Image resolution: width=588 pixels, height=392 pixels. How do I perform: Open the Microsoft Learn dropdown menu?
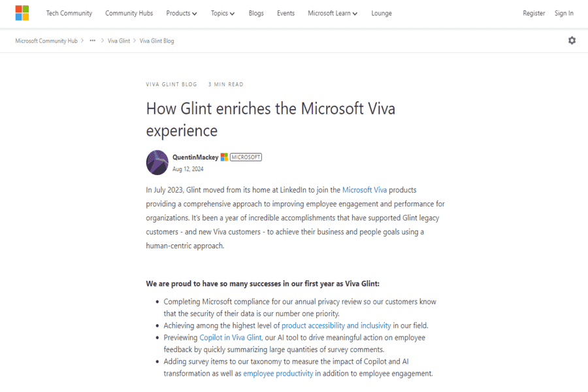(333, 13)
